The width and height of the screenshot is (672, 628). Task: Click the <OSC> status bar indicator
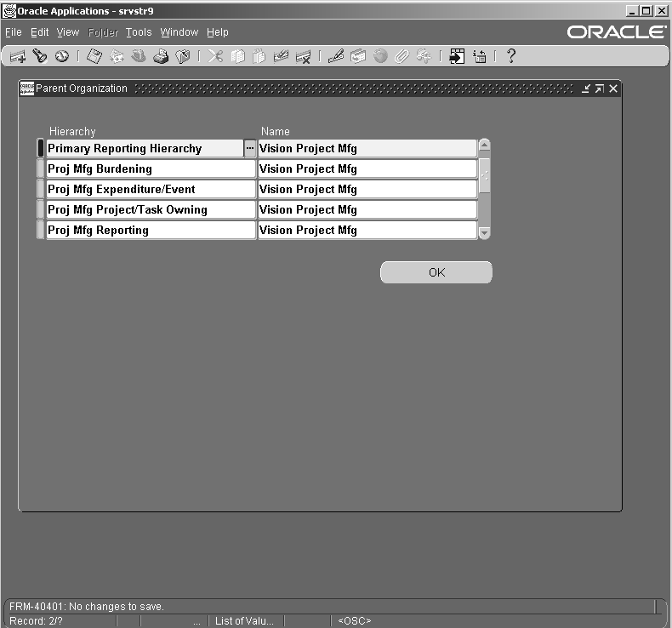tap(355, 620)
